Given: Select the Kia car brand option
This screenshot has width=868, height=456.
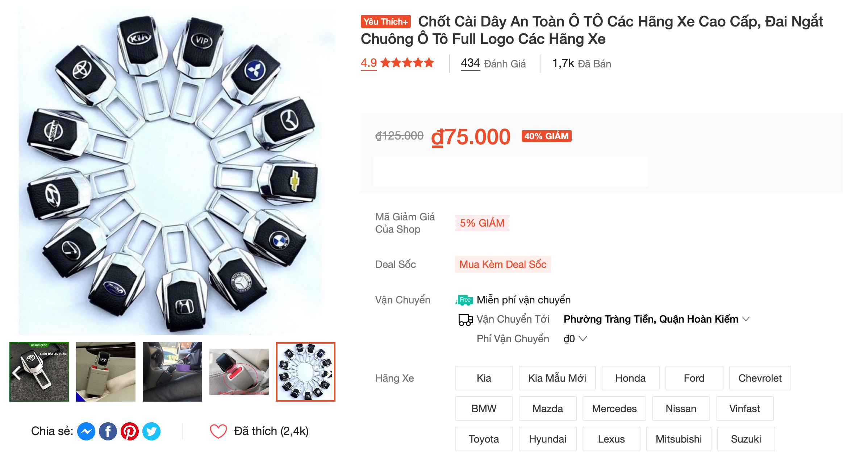Looking at the screenshot, I should tap(484, 378).
